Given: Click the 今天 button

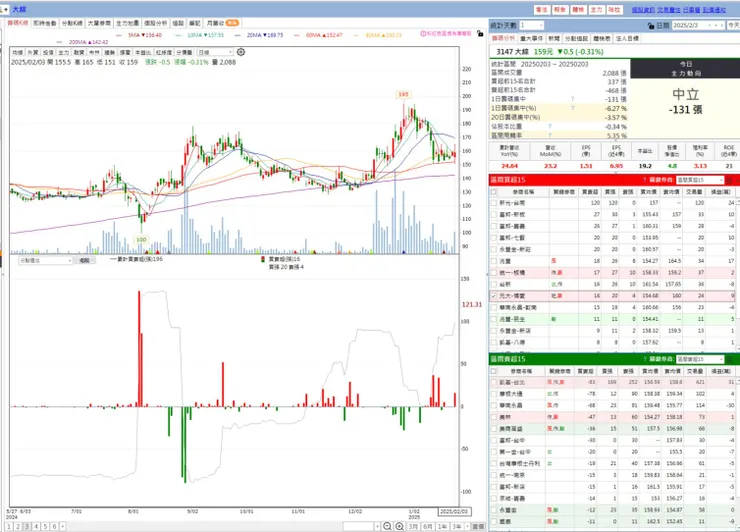Looking at the screenshot, I should point(733,25).
